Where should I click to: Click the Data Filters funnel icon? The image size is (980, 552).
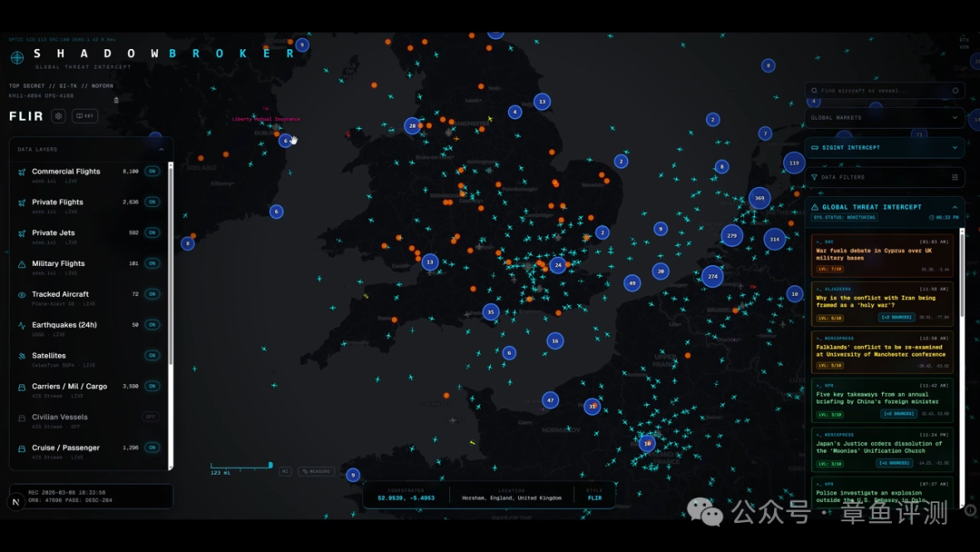coord(814,178)
